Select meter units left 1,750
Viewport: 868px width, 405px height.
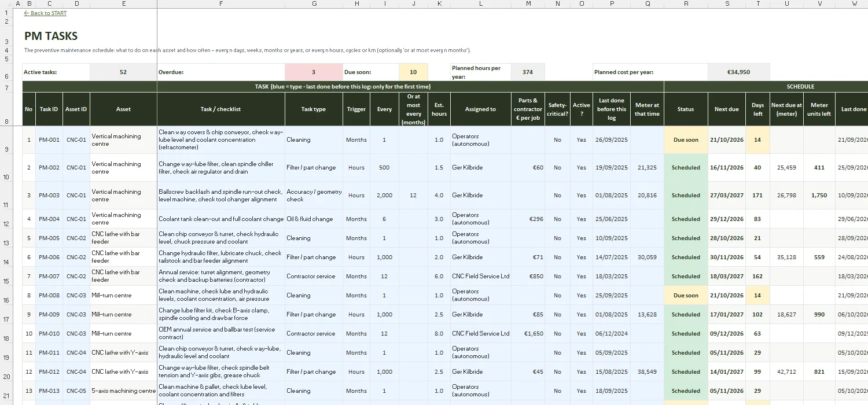point(819,196)
